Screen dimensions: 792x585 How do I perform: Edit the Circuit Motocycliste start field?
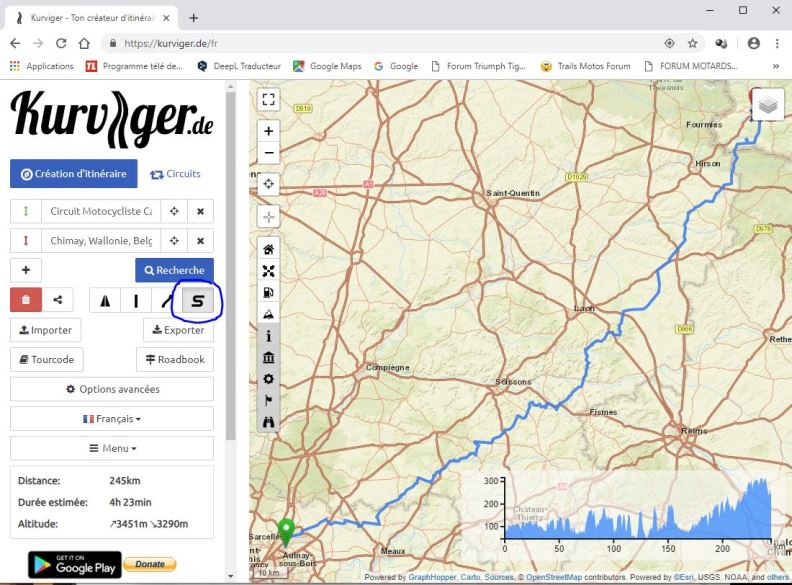(101, 211)
